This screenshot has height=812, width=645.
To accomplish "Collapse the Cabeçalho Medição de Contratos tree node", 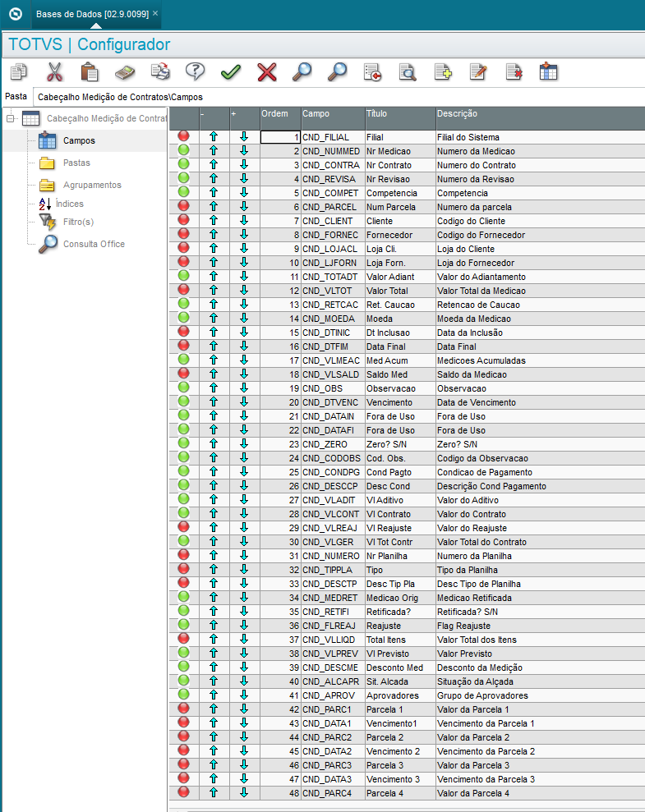I will (10, 118).
